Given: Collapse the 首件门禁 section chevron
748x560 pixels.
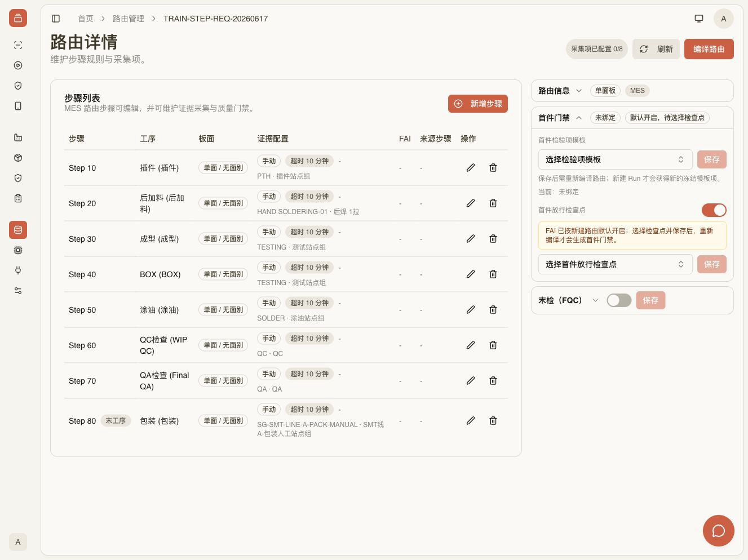Looking at the screenshot, I should (x=579, y=118).
